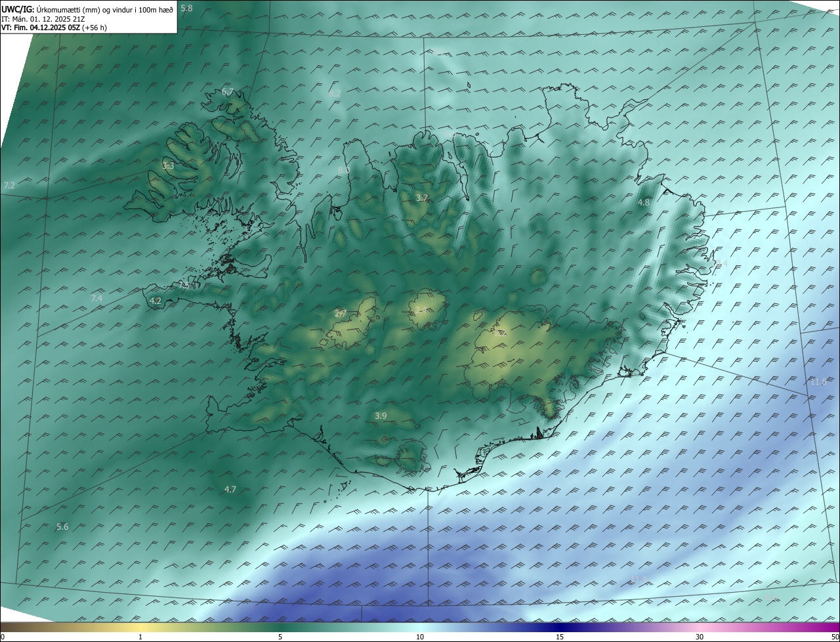
Task: Click the initial time line "IT: Mán. 01. 12. 2025 21Z"
Action: tap(43, 19)
